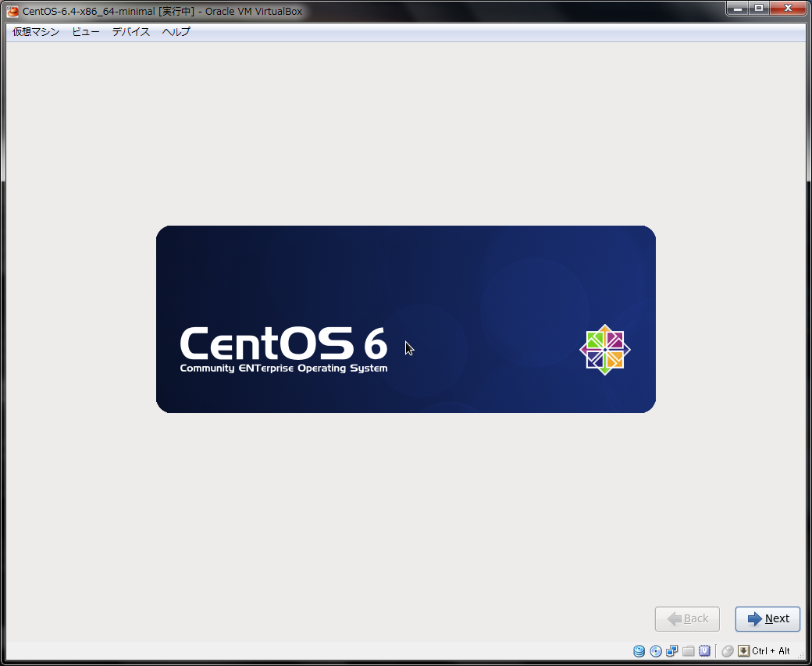This screenshot has height=666, width=812.
Task: Click the optical disc (CD/DVD) status icon
Action: [x=656, y=651]
